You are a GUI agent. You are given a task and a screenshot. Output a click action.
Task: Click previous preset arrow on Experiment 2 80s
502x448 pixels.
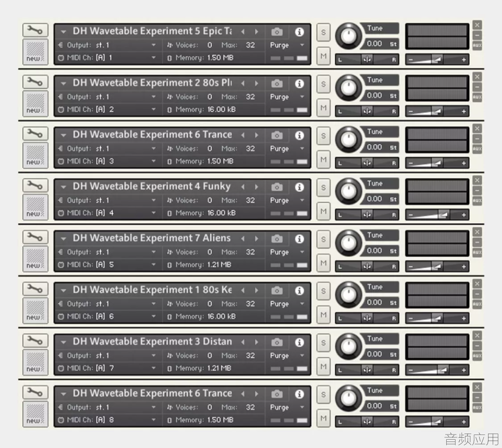click(243, 84)
